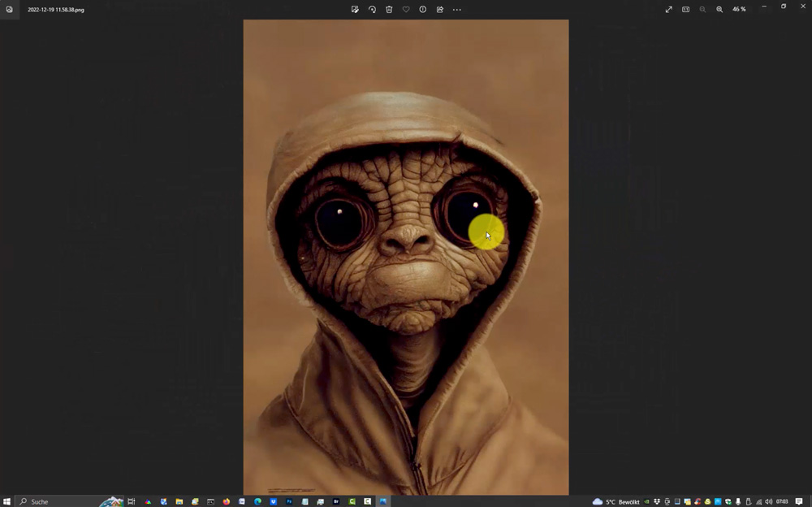Show actual size with the 1:1 icon
The image size is (812, 507).
[x=685, y=9]
